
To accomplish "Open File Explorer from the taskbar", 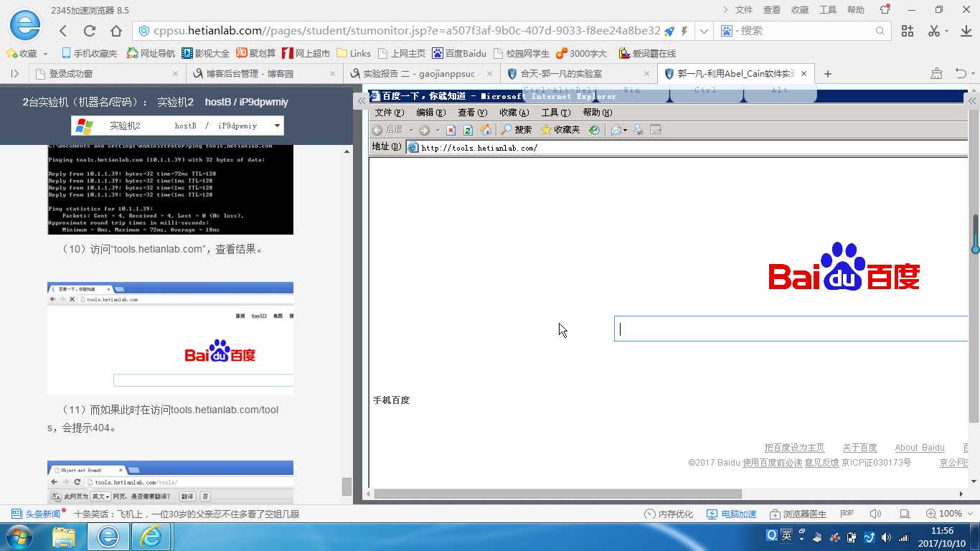I will pos(64,537).
